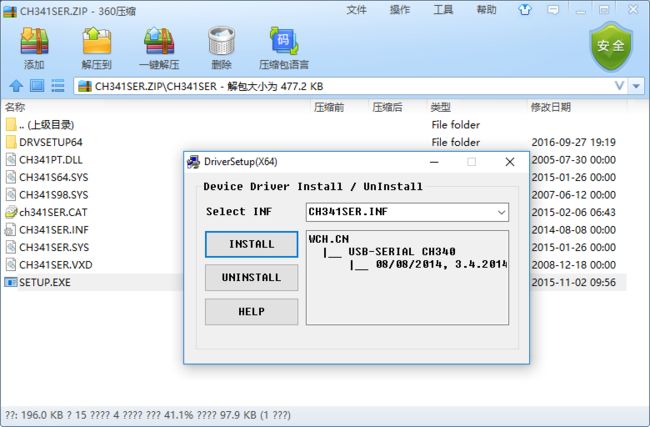Click the SETUP.EXE file icon
This screenshot has width=650, height=427.
(x=11, y=282)
